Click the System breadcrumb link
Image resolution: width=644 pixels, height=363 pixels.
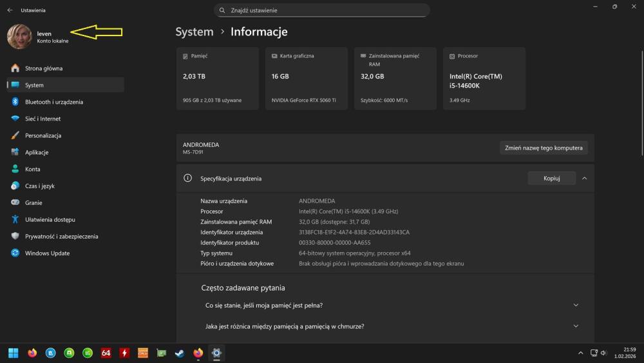pyautogui.click(x=194, y=32)
